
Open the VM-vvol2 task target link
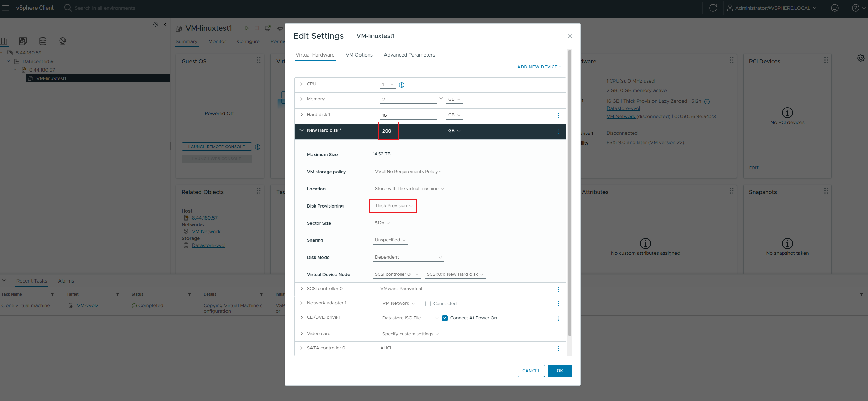coord(87,305)
